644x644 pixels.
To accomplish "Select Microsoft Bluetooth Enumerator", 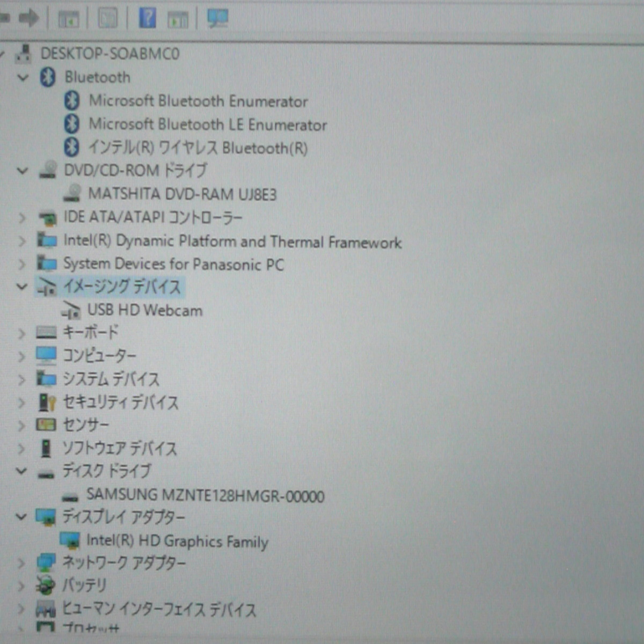I will (x=198, y=101).
